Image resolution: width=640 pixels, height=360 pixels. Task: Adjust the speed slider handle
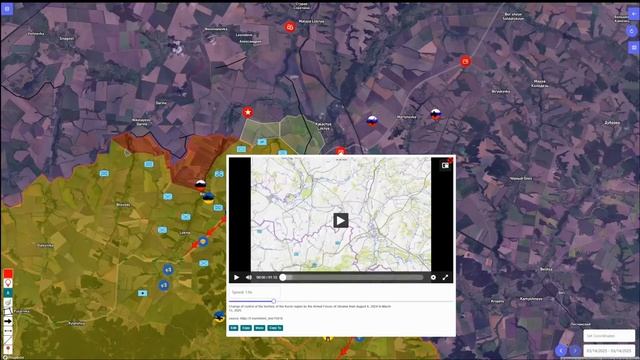click(x=274, y=301)
